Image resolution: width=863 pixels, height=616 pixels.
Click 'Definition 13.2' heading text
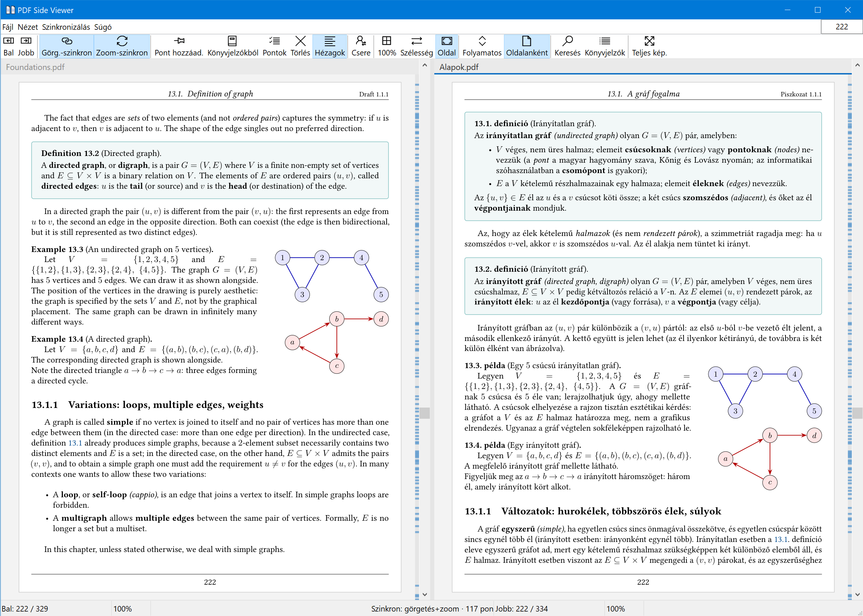(70, 153)
